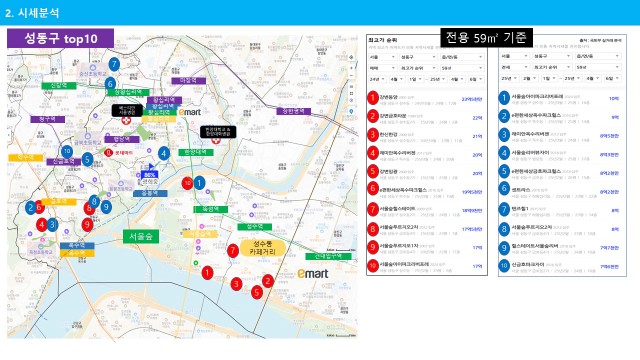Click the red Lotte Mart map icon

point(108,153)
